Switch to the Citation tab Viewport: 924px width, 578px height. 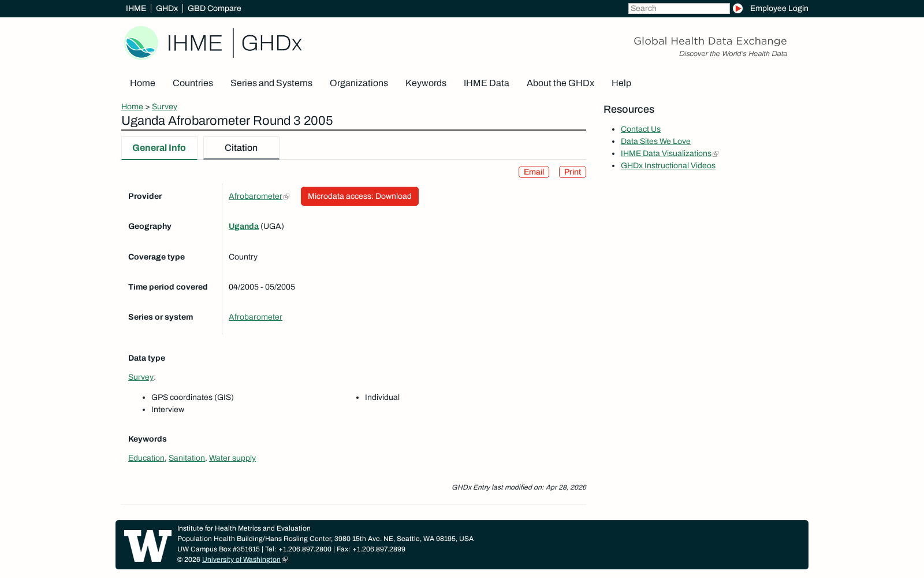[x=241, y=148]
